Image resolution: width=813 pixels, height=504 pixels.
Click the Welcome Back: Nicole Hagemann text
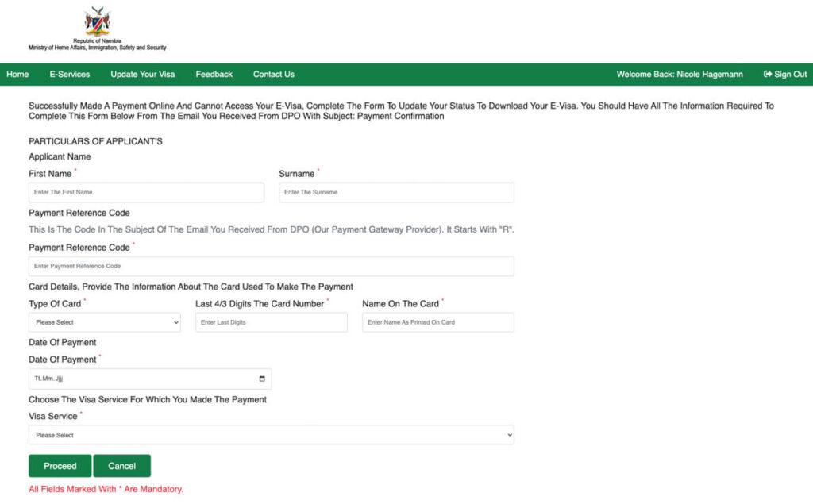point(680,74)
